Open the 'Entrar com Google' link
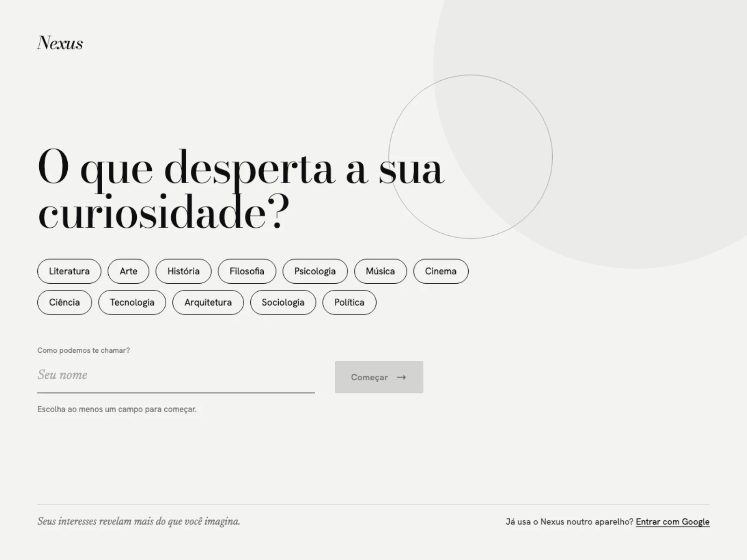Screen dimensions: 747x560 (x=673, y=522)
